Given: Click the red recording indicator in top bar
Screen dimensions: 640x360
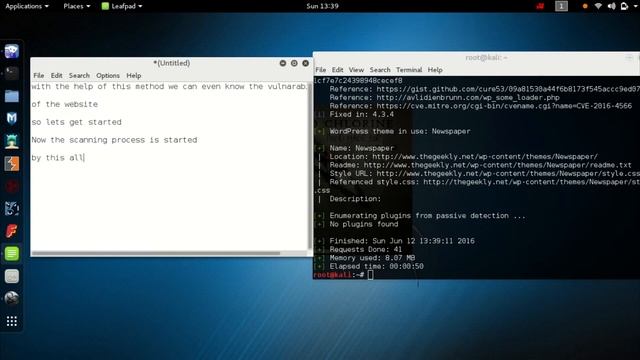Looking at the screenshot, I should pyautogui.click(x=540, y=6).
